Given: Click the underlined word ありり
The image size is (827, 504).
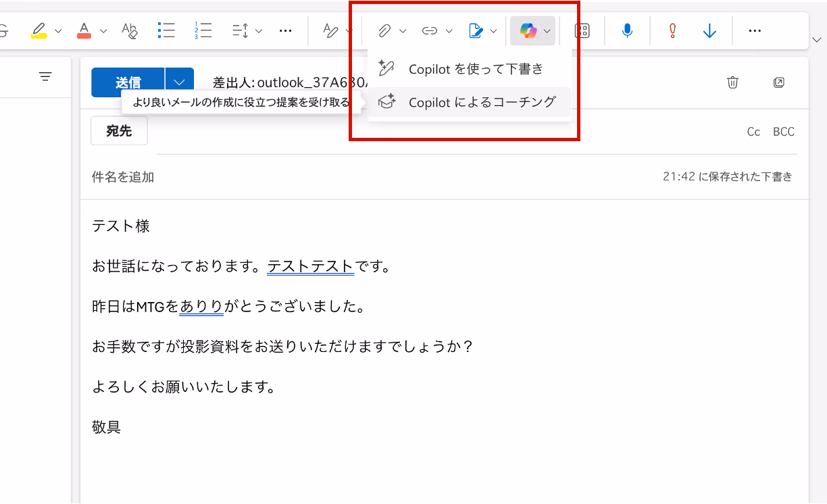Looking at the screenshot, I should click(201, 307).
